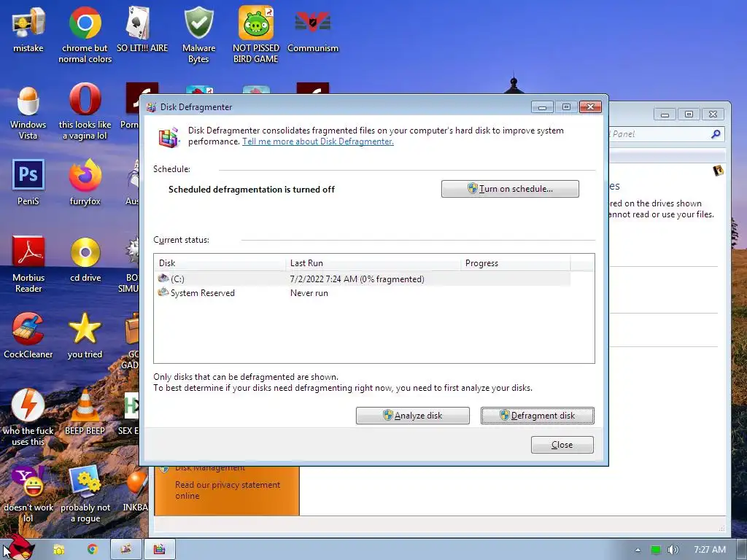Select the you tried star icon
The image size is (747, 560).
click(x=85, y=335)
